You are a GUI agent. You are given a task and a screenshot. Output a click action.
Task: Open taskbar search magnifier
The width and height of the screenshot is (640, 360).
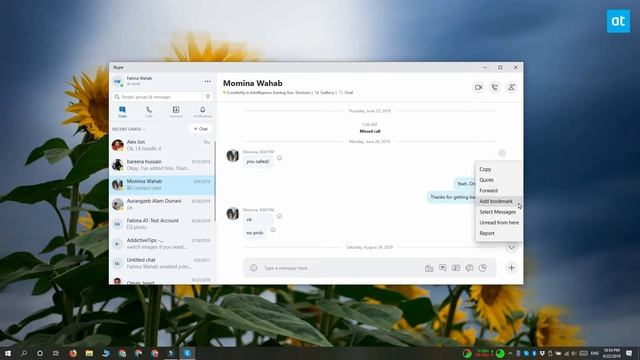[x=24, y=353]
